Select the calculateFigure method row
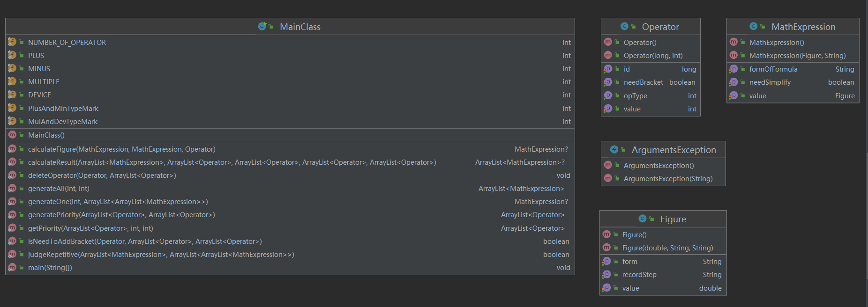 (122, 149)
